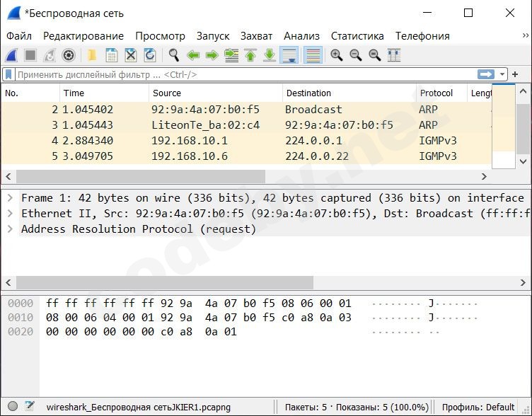Open the Захват menu
This screenshot has width=532, height=416.
click(x=256, y=36)
